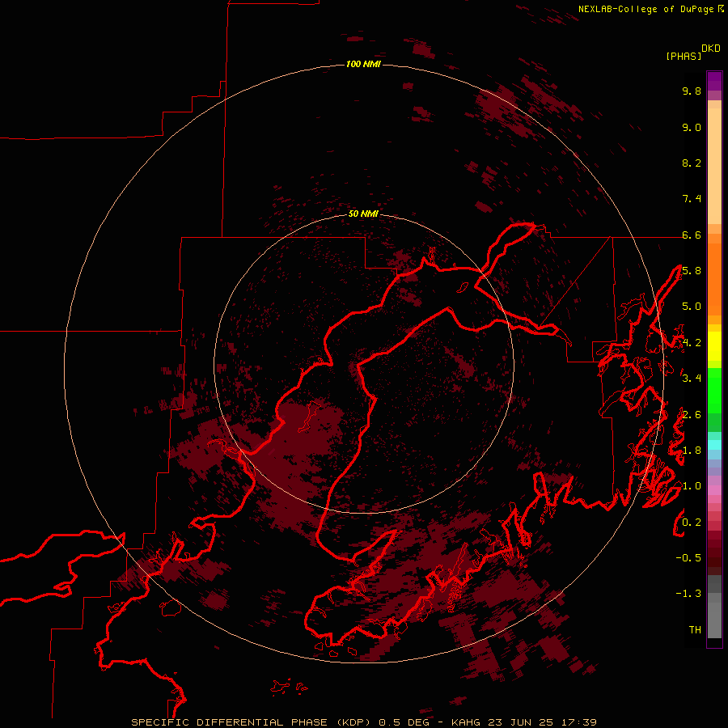Click the 5.8 legend value
This screenshot has width=728, height=728.
pos(692,271)
